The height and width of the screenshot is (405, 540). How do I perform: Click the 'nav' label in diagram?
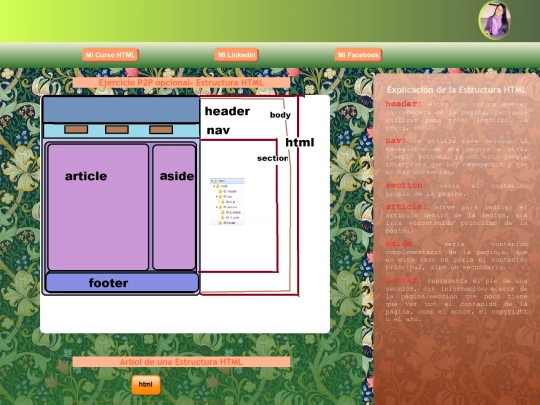[x=218, y=131]
